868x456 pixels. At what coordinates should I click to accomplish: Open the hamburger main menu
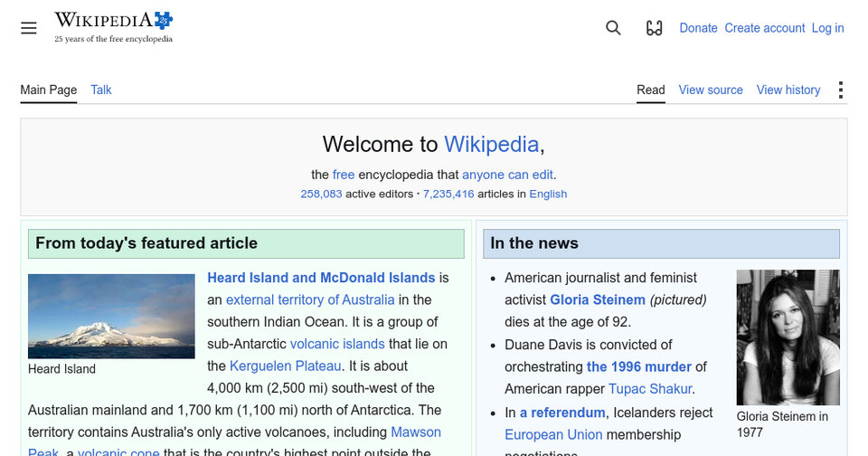point(29,28)
